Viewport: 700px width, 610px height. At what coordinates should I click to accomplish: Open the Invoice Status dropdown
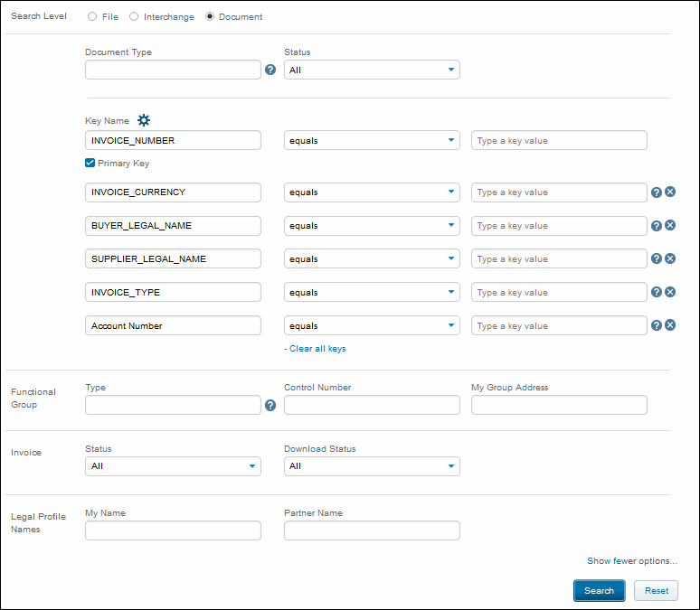click(173, 466)
